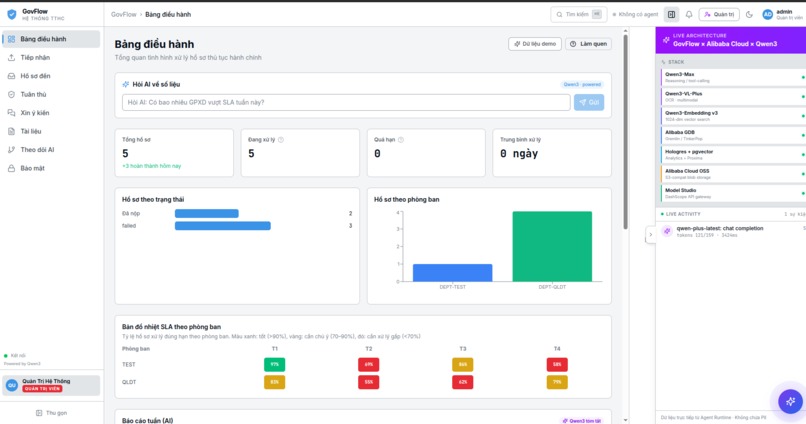Viewport: 806px width, 424px height.
Task: Open the Tài liệu sidebar item
Action: tap(51, 132)
